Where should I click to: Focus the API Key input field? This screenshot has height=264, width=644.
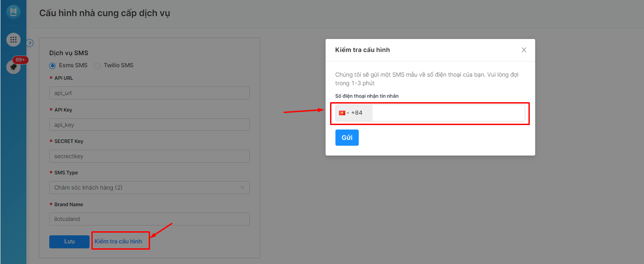pyautogui.click(x=150, y=125)
